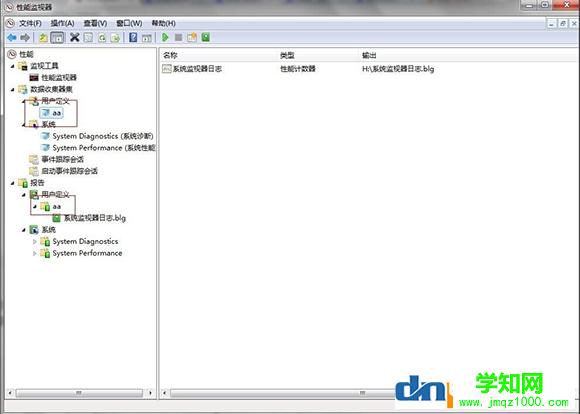The image size is (580, 414).
Task: Click the 系统监视器日志.blg report file icon
Action: click(56, 218)
